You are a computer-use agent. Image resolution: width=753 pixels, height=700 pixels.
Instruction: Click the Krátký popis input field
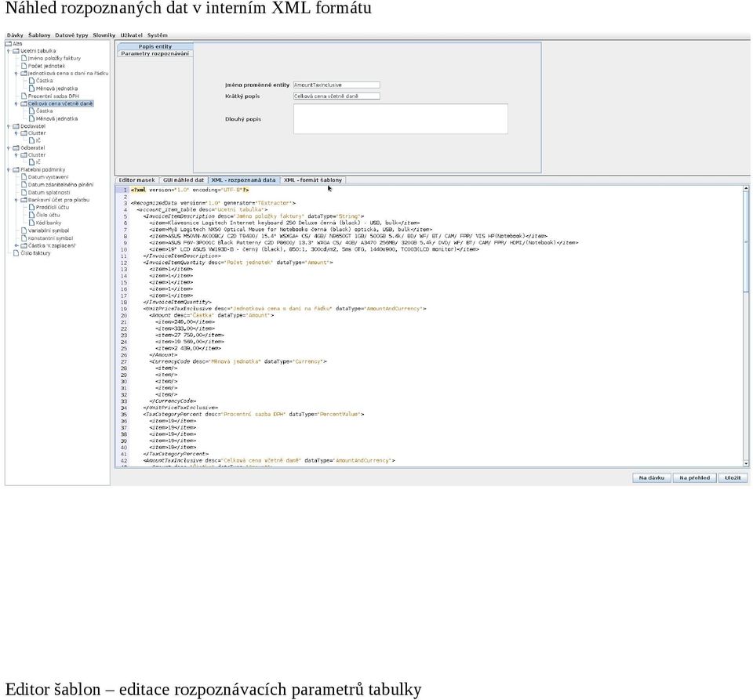336,96
